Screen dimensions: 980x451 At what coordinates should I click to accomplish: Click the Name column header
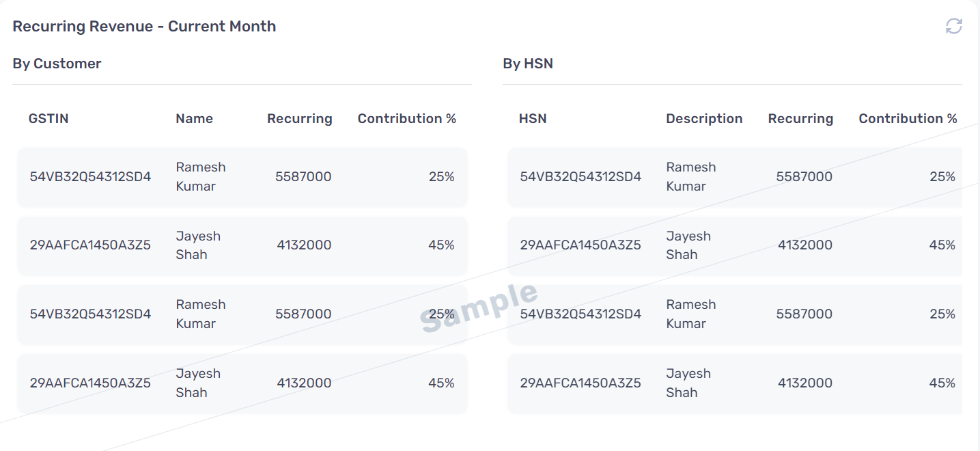click(194, 118)
